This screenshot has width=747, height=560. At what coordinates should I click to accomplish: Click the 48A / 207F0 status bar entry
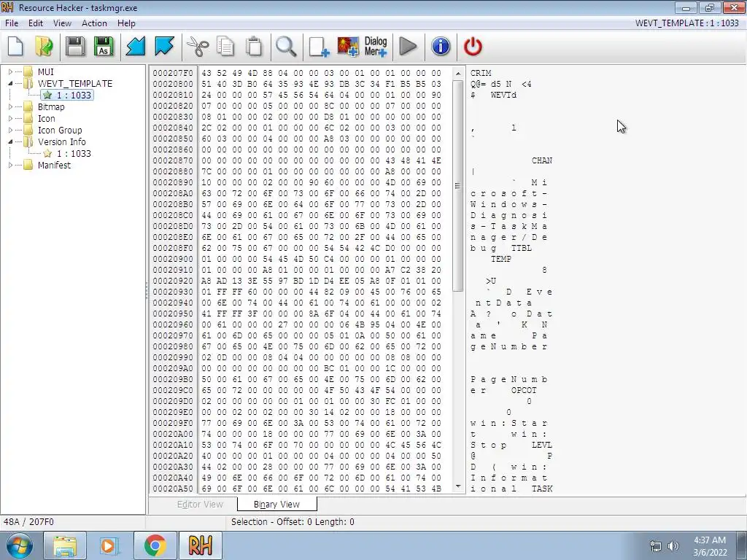28,522
